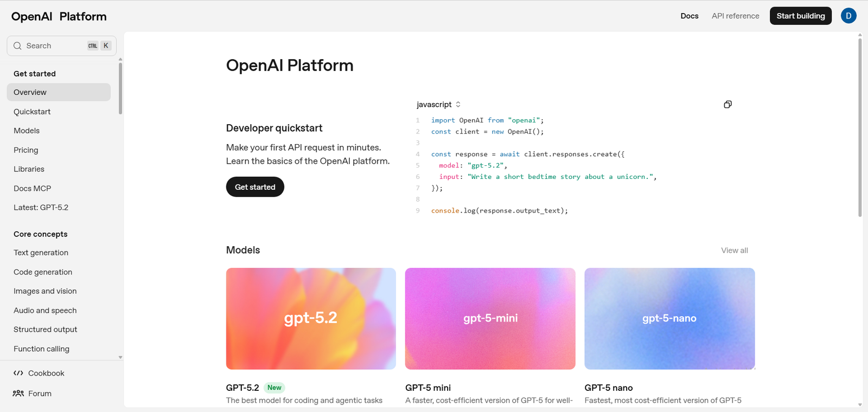Open the javascript language dropdown
The height and width of the screenshot is (412, 868).
point(438,105)
